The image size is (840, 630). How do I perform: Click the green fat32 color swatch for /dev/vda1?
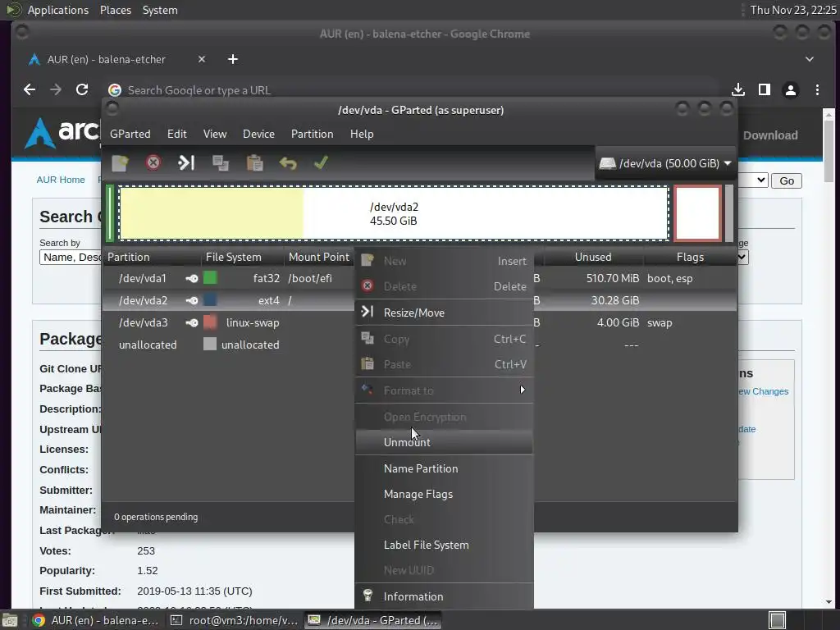210,278
